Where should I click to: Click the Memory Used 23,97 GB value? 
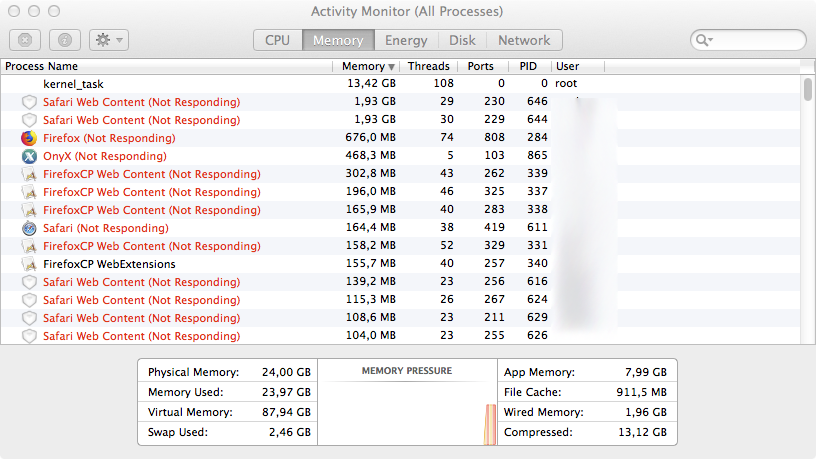point(286,392)
